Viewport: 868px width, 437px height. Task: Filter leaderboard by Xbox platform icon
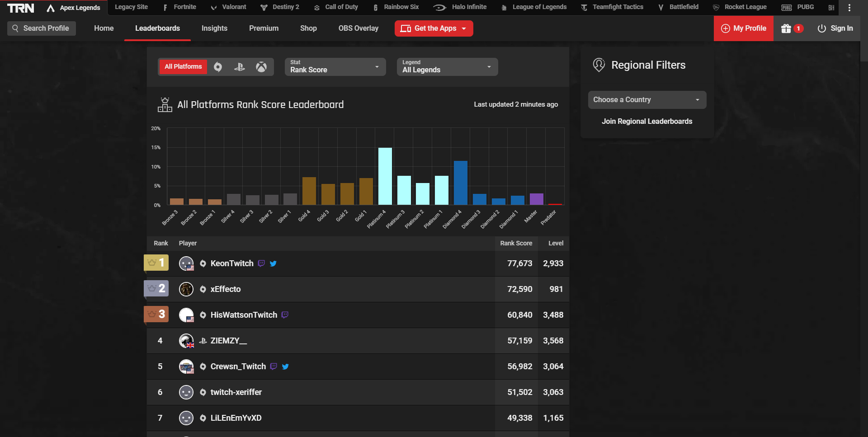coord(261,67)
